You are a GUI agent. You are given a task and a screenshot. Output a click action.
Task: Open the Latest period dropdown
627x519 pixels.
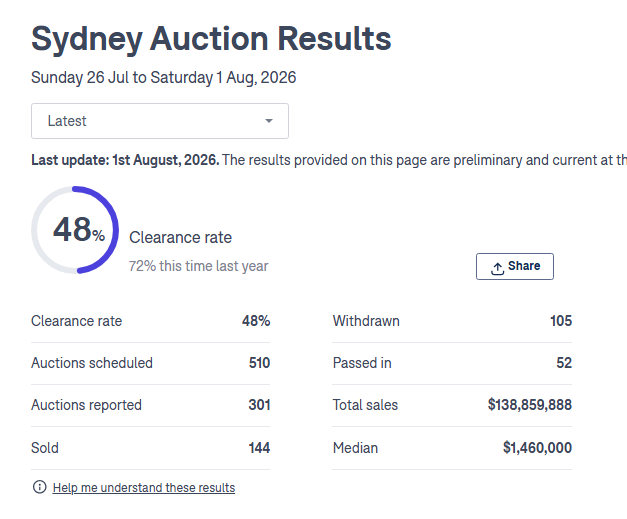[160, 121]
